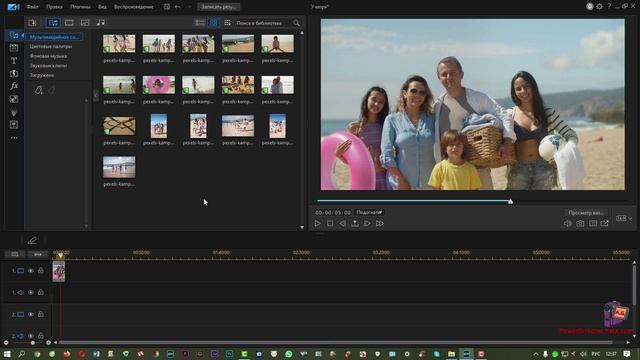This screenshot has height=360, width=640.
Task: Collapse the library tree panel arrow
Action: click(96, 95)
